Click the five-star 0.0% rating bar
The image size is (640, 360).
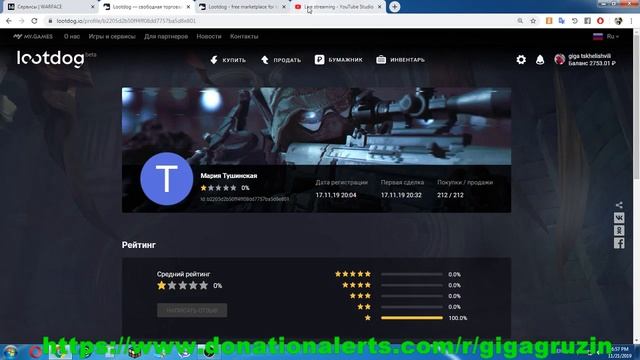(x=412, y=274)
